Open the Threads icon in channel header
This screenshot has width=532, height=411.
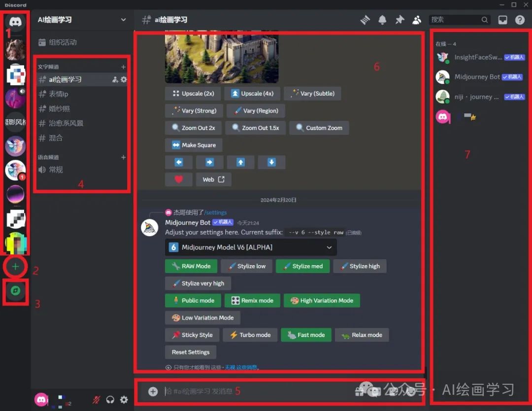click(x=365, y=20)
